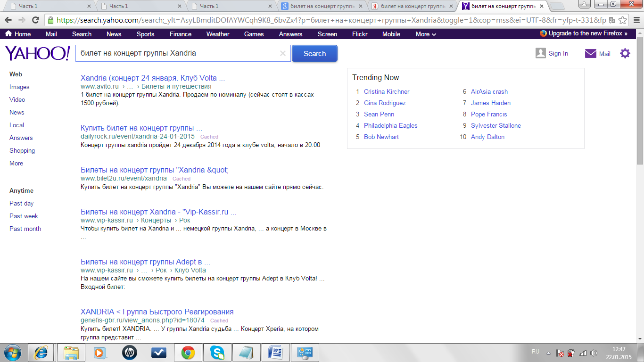Show hidden tray icons arrow
Screen dimensions: 644x362
pos(548,353)
